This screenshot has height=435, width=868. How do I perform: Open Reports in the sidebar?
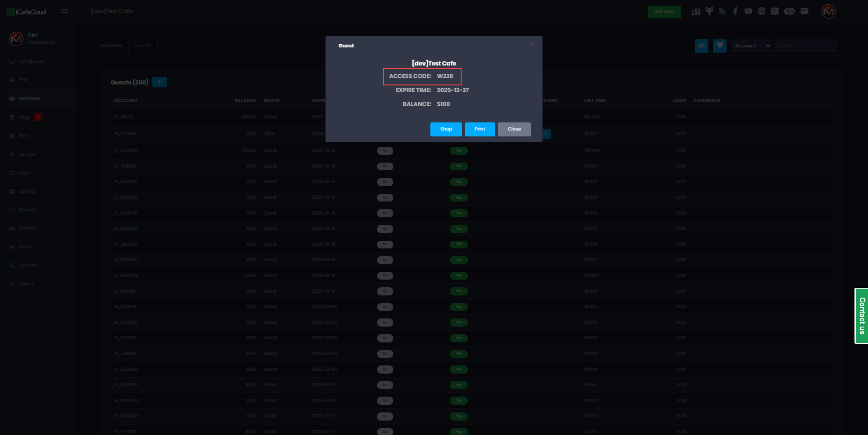click(x=27, y=210)
